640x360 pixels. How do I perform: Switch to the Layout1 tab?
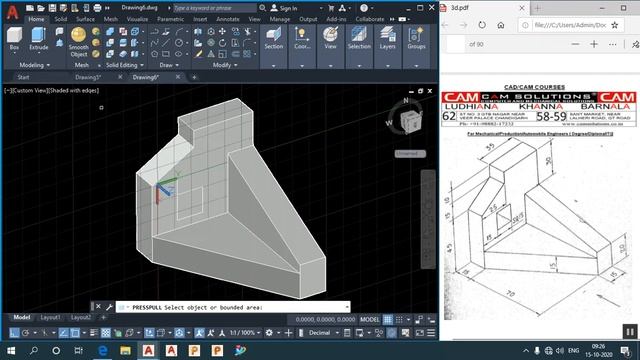pyautogui.click(x=50, y=317)
